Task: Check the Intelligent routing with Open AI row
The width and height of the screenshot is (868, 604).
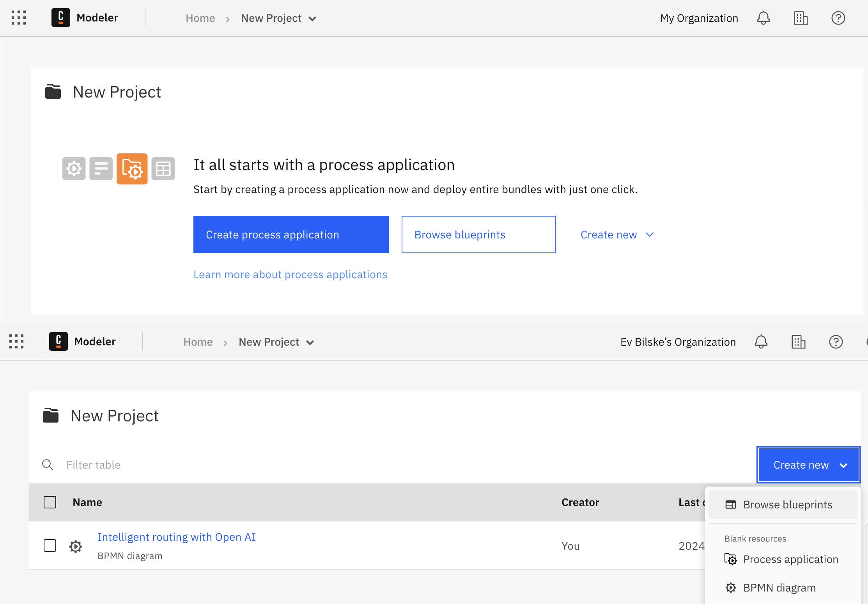Action: (50, 545)
